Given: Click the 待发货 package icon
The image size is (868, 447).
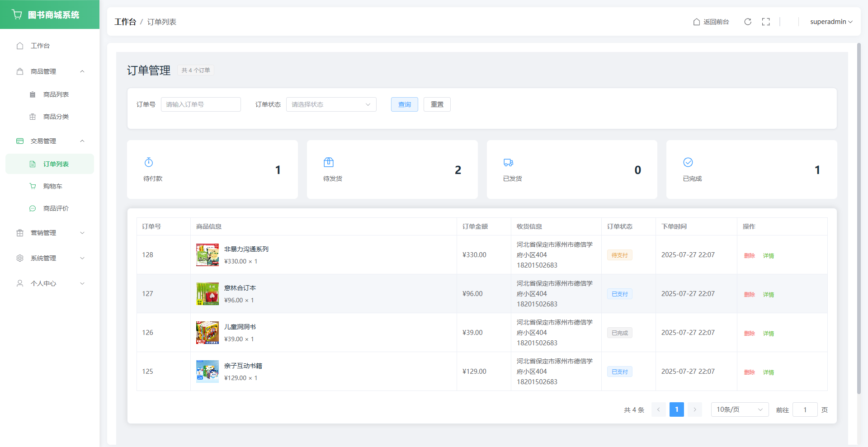Looking at the screenshot, I should tap(329, 162).
